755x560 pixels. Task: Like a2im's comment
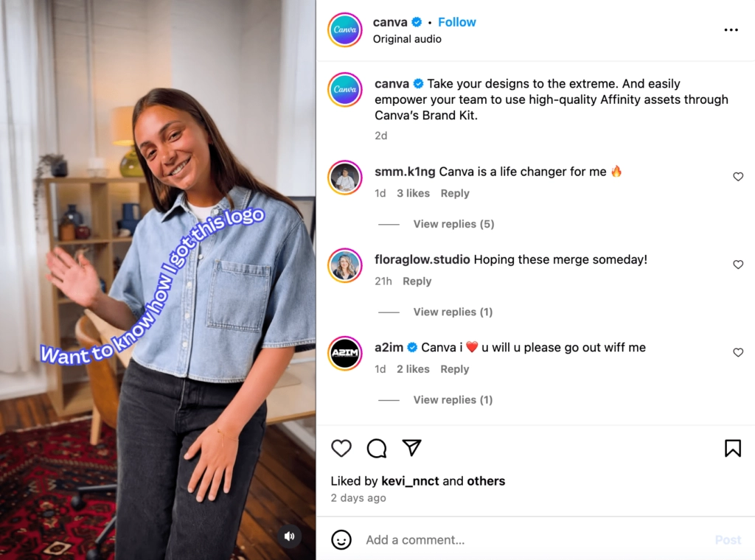[738, 353]
